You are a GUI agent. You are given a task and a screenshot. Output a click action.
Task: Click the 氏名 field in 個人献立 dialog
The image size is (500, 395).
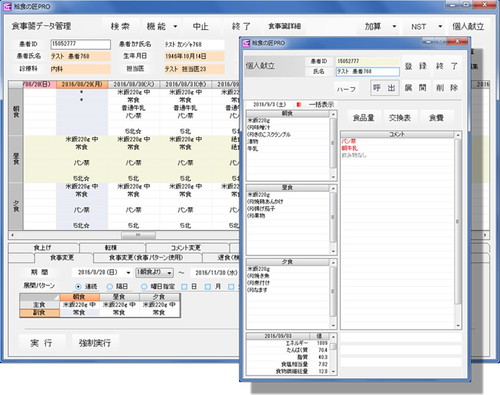[x=368, y=72]
